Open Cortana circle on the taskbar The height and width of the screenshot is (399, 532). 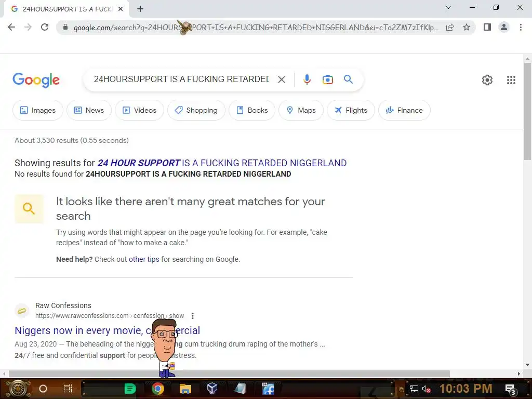43,389
